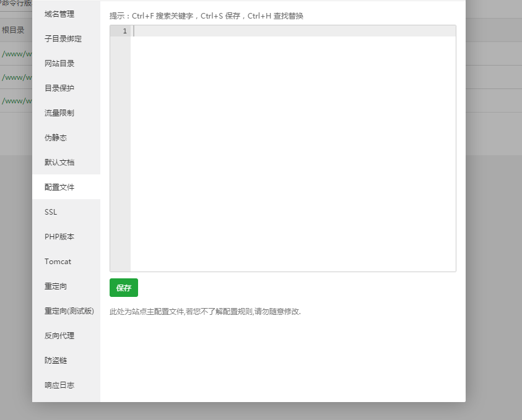Image resolution: width=522 pixels, height=420 pixels.
Task: Go to the 流量限制 tab
Action: pyautogui.click(x=66, y=113)
